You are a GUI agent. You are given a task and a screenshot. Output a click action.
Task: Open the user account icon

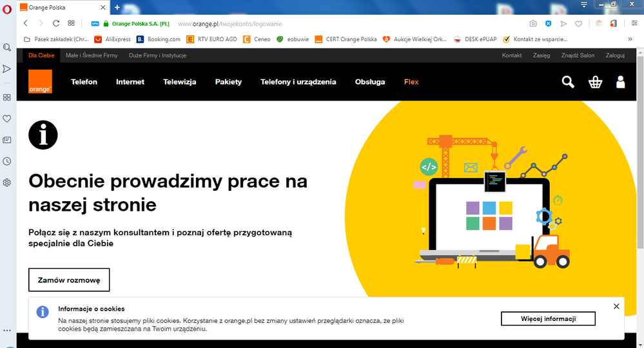621,82
